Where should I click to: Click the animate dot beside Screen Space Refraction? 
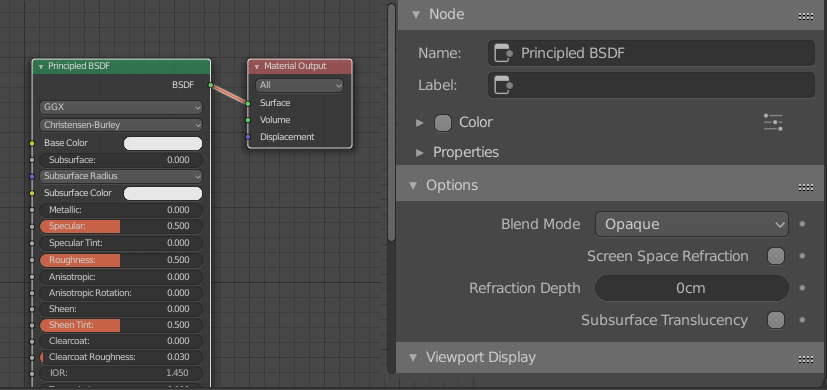coord(802,256)
